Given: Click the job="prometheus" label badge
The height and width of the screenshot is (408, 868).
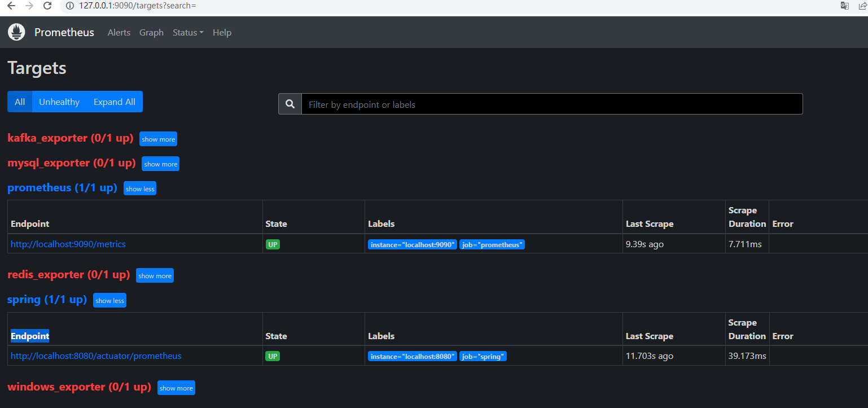Looking at the screenshot, I should [492, 244].
